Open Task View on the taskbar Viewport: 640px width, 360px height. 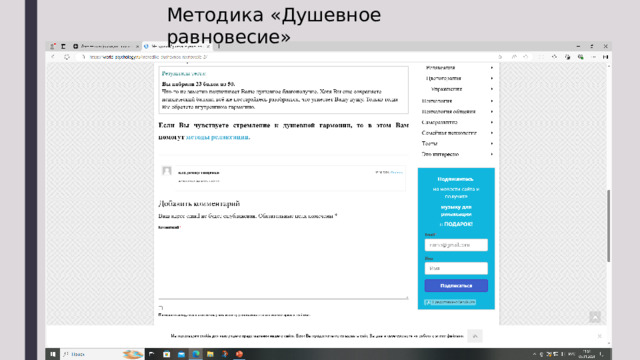151,354
